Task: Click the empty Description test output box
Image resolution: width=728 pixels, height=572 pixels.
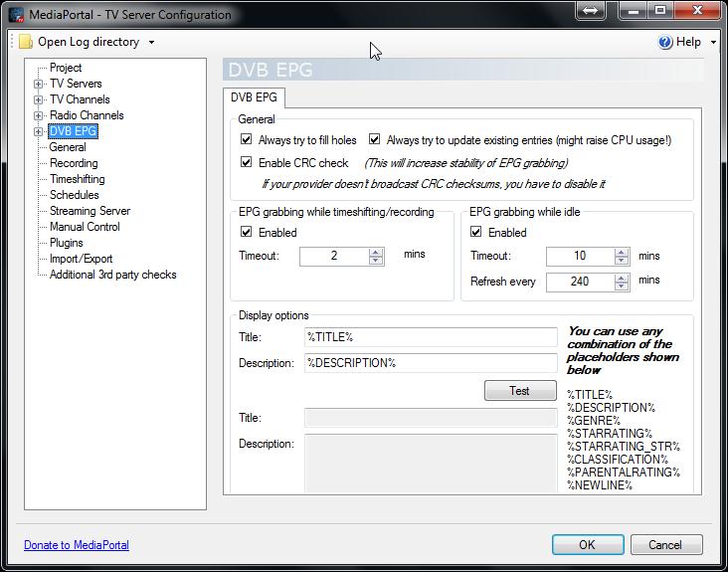Action: point(431,463)
